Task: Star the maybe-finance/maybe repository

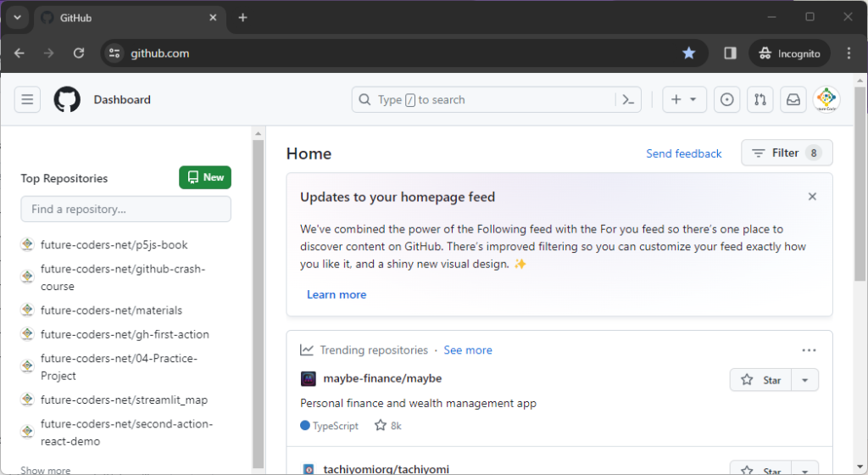Action: pos(760,380)
